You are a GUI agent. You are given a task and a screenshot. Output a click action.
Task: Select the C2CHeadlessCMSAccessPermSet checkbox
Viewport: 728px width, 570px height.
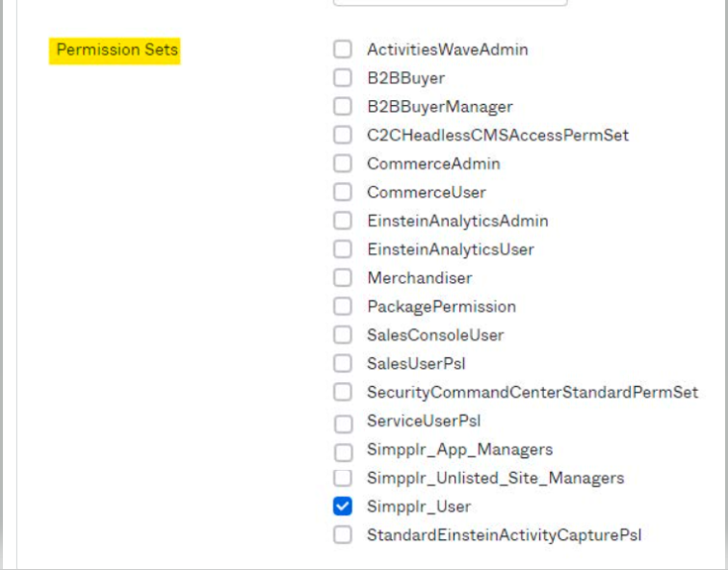coord(343,135)
